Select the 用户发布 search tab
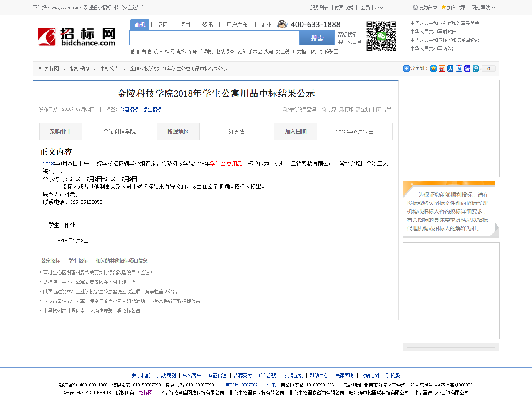This screenshot has width=532, height=408. (237, 25)
